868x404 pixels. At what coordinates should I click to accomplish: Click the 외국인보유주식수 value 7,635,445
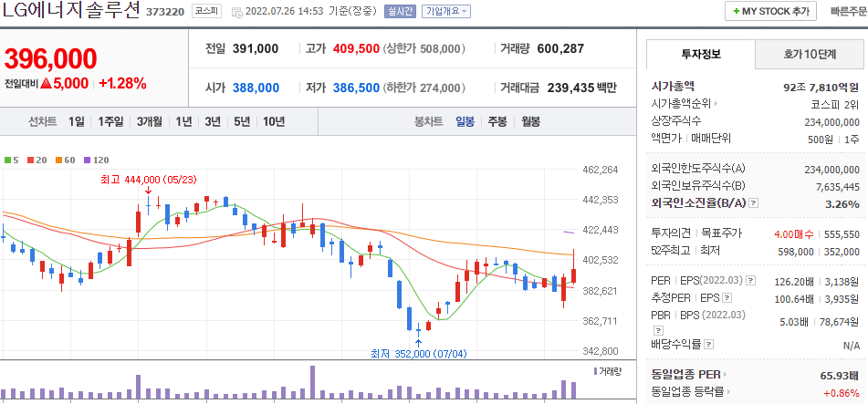[x=838, y=188]
